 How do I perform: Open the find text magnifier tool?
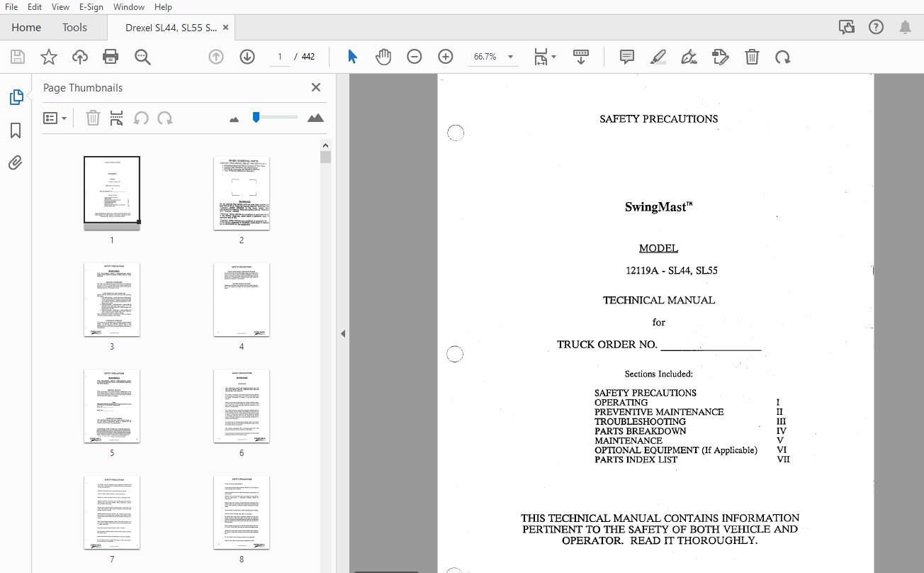point(142,57)
